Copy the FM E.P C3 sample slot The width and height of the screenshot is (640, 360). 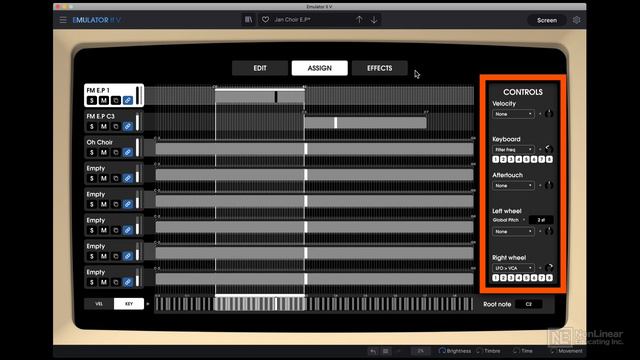coord(116,127)
